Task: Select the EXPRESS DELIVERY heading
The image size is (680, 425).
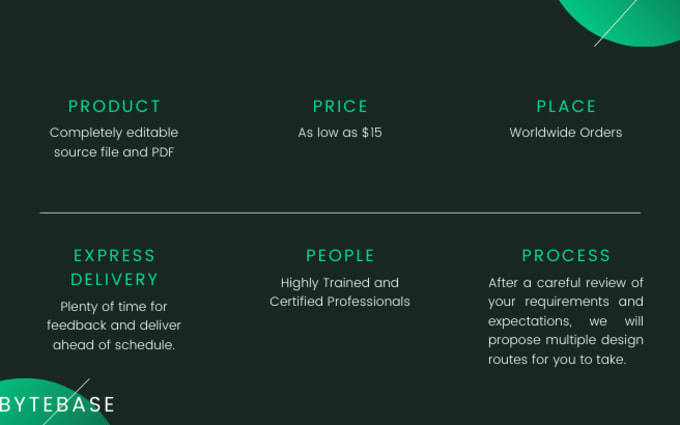Action: pos(114,267)
